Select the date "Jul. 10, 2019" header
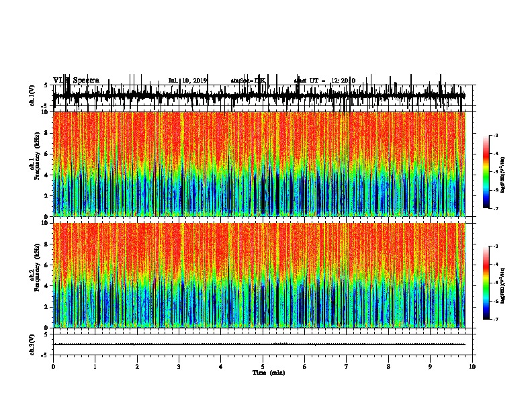This screenshot has height=411, width=532. point(187,81)
